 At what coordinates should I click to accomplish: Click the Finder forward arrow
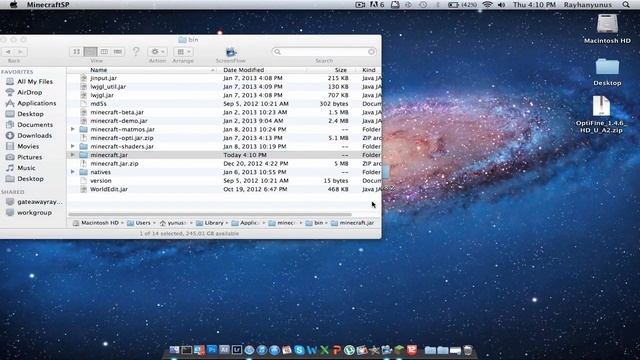click(x=21, y=52)
